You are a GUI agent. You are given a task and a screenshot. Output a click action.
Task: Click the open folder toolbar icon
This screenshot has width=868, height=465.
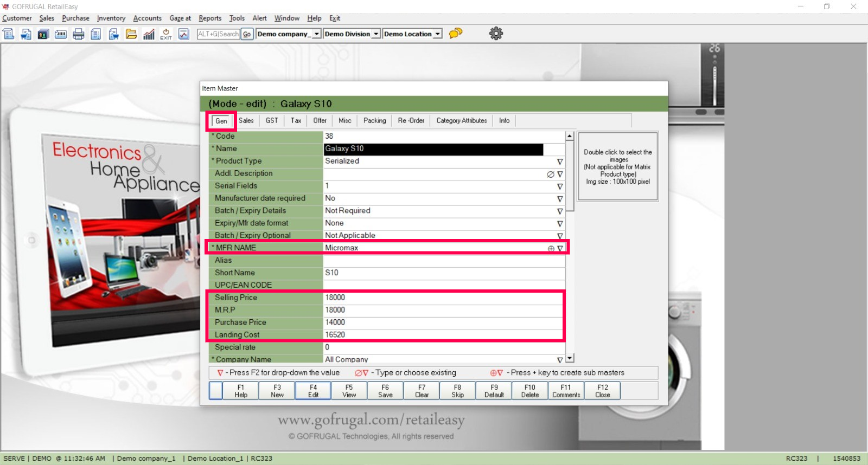[x=131, y=34]
